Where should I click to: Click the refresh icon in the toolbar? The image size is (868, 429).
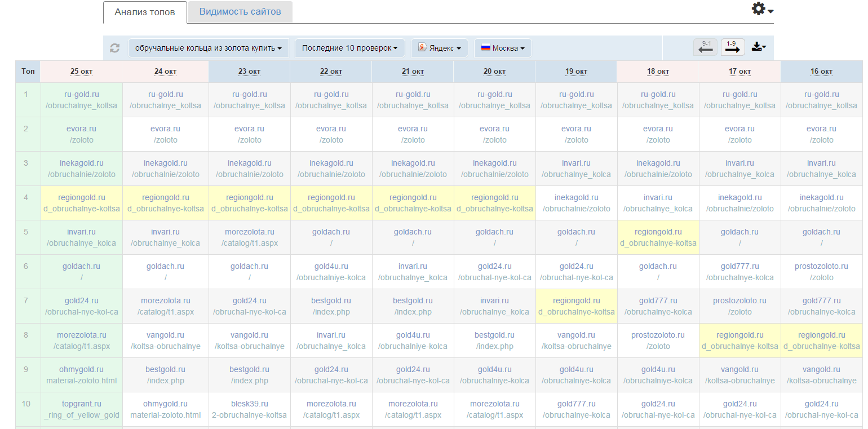115,48
